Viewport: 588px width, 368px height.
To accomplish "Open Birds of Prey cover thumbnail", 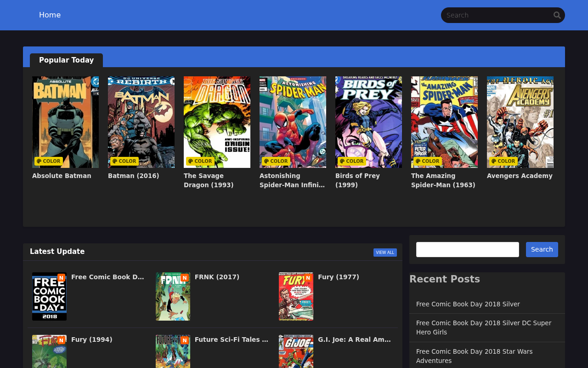I will (x=368, y=122).
